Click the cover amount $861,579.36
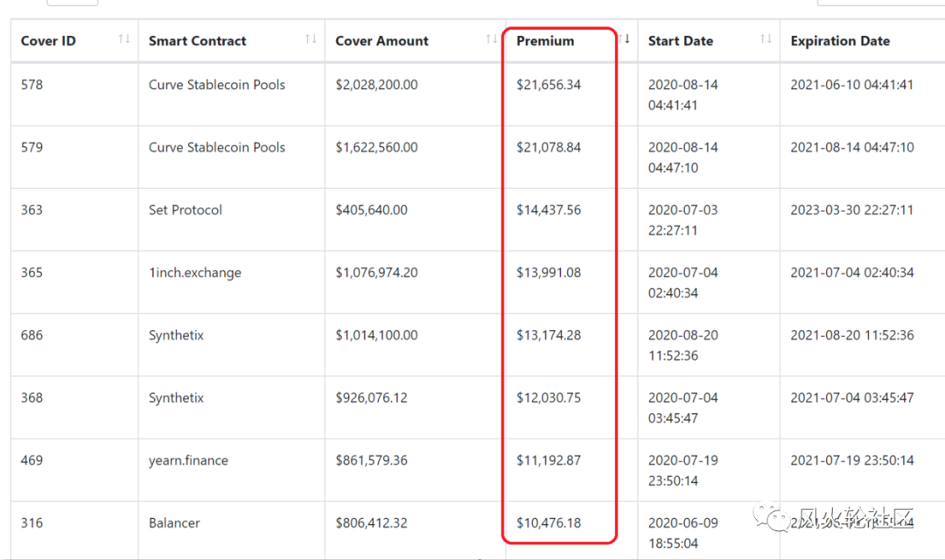The width and height of the screenshot is (945, 560). click(x=372, y=461)
